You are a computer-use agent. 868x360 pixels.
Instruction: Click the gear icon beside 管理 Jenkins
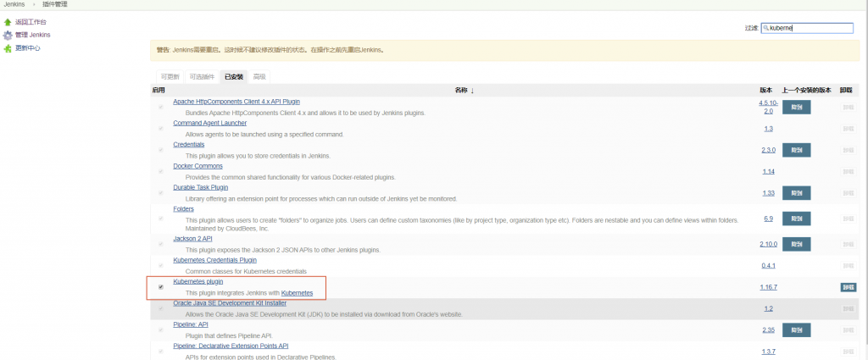pos(8,35)
